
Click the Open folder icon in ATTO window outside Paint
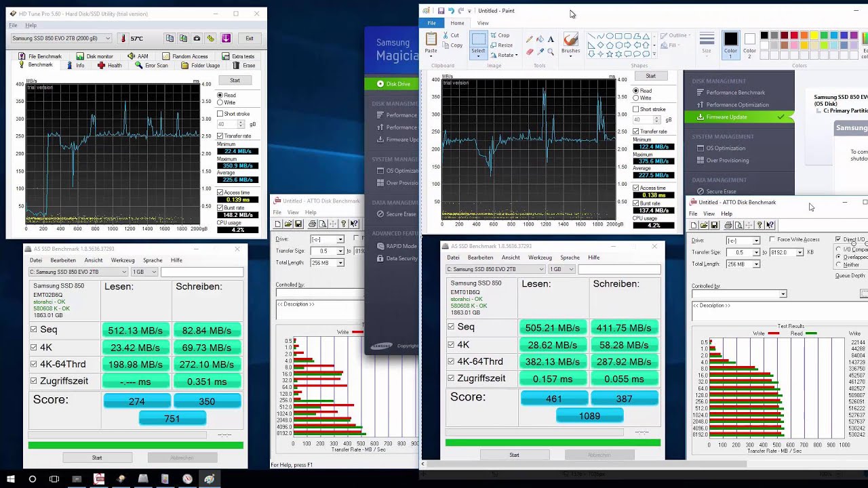(288, 224)
